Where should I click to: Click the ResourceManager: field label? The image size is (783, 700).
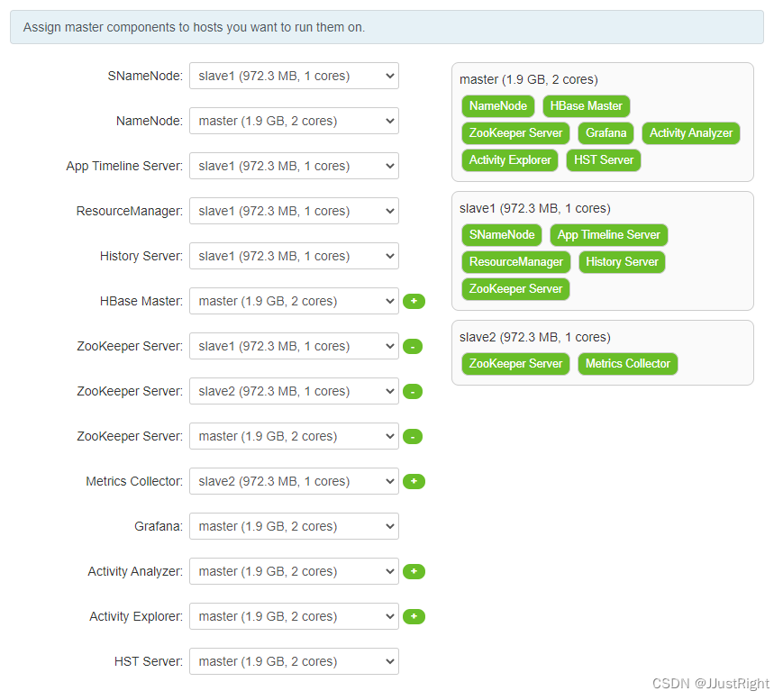(130, 211)
